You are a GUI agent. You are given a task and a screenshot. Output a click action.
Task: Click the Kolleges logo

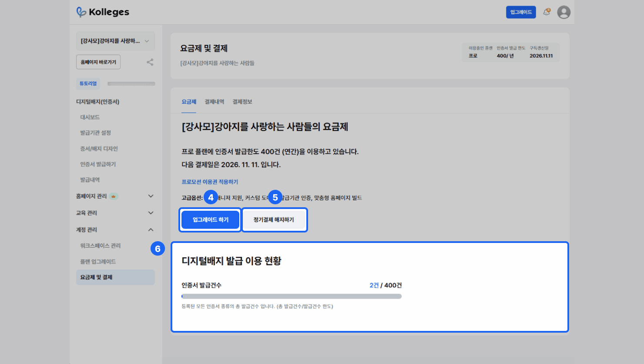tap(103, 12)
